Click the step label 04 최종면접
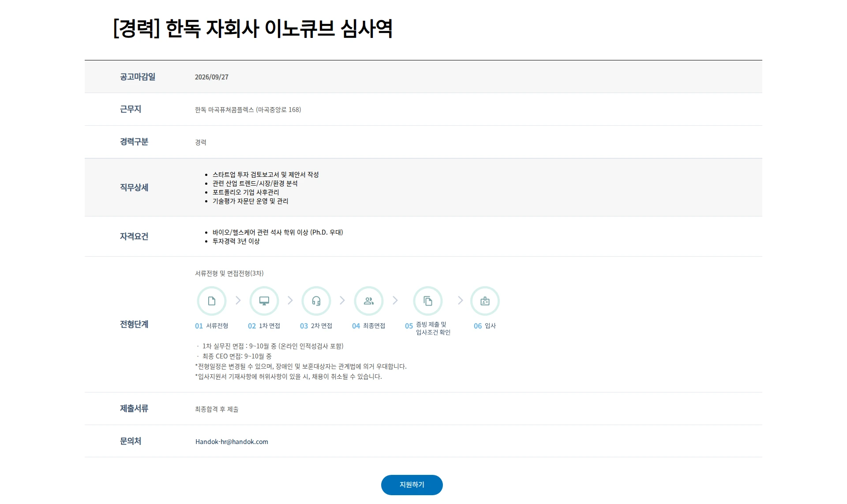 tap(369, 326)
